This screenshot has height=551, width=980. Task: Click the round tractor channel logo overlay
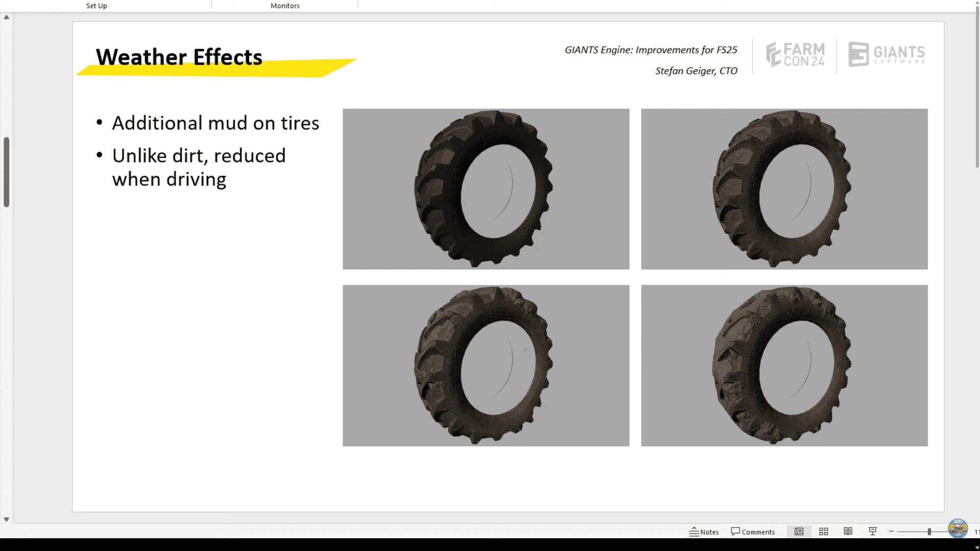click(x=958, y=529)
